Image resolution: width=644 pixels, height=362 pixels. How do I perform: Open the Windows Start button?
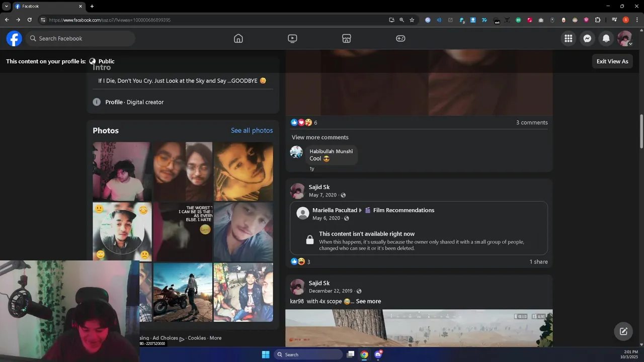click(266, 354)
